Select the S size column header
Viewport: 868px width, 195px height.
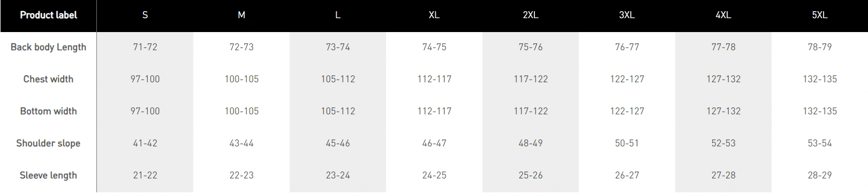coord(145,15)
